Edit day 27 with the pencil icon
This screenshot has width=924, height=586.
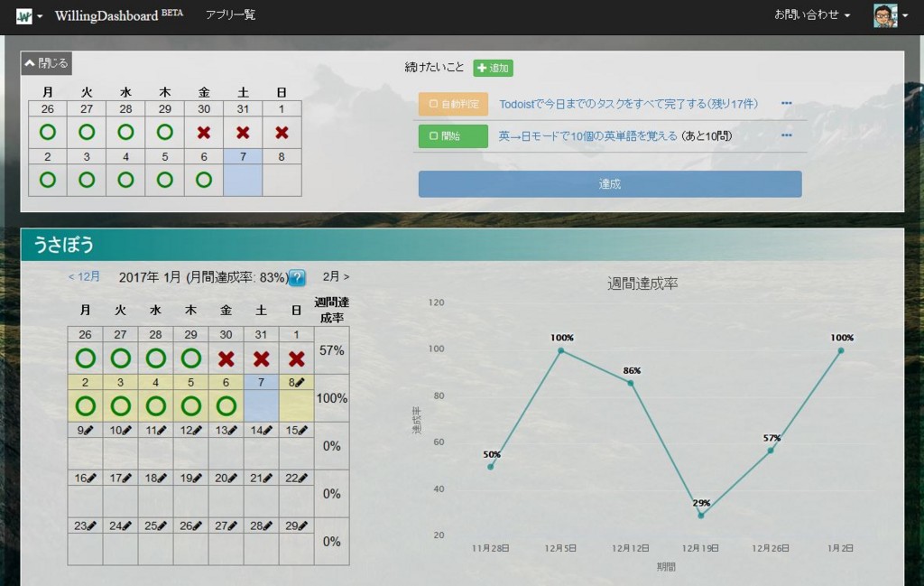232,526
